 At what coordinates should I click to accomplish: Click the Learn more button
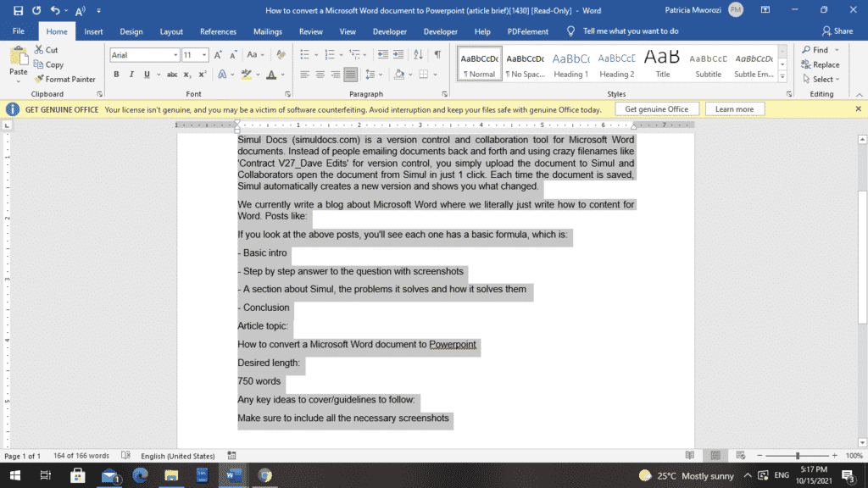(x=734, y=109)
